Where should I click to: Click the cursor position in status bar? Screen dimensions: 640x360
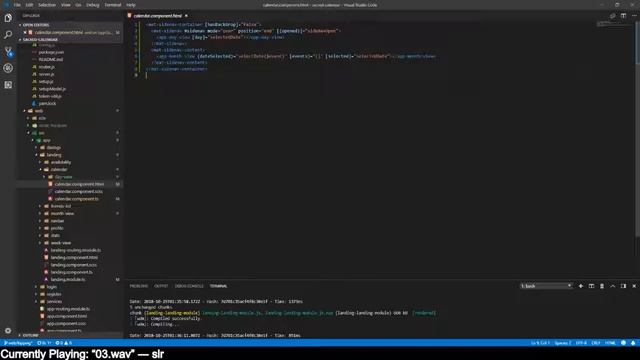click(x=540, y=343)
